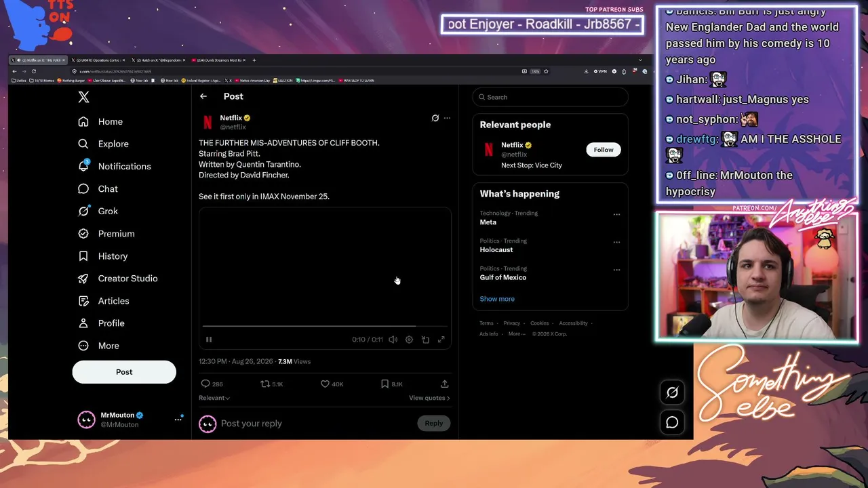The width and height of the screenshot is (868, 488).
Task: Reload the page in the browser
Action: pos(34,71)
